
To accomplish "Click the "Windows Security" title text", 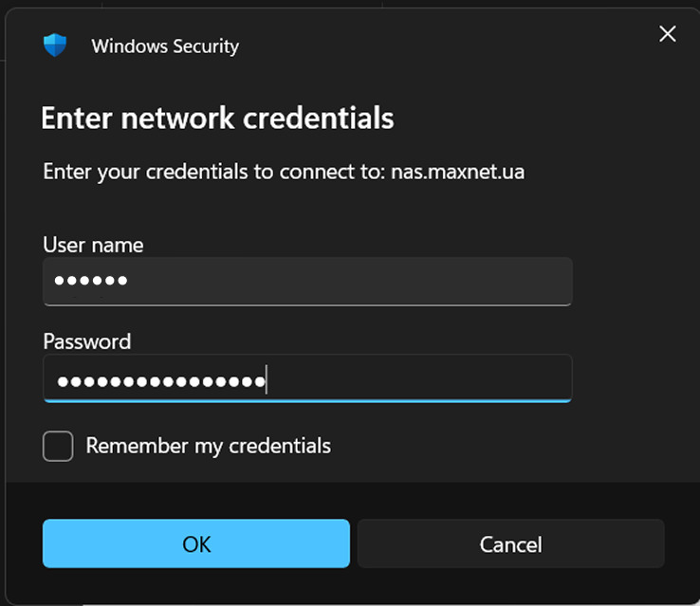I will pos(165,46).
